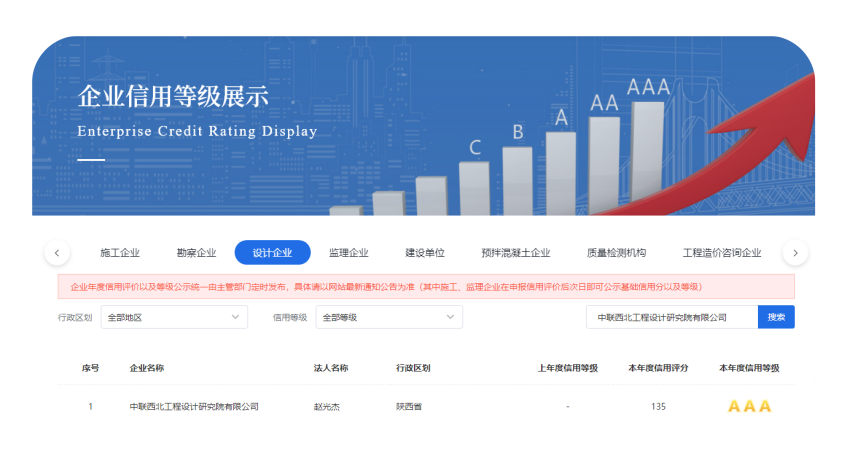Expand the 信用等级 全部等级 dropdown
847x452 pixels.
pos(389,317)
